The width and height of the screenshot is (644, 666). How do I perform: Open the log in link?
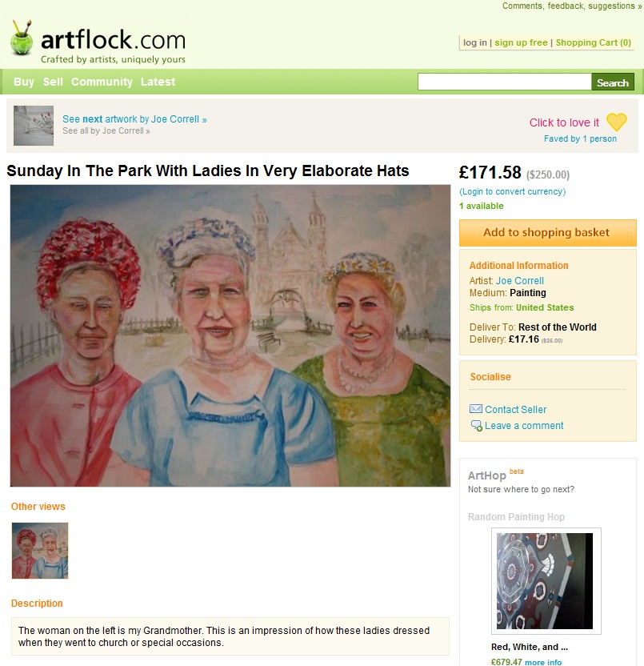coord(474,42)
